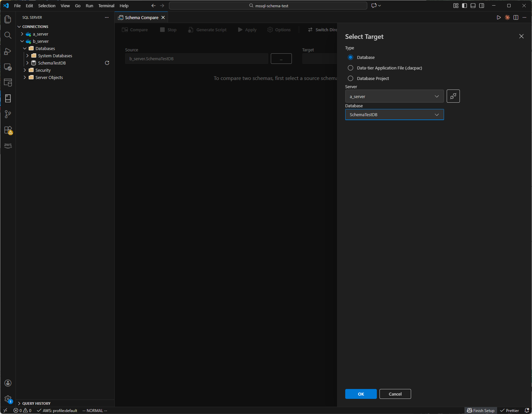Open the notebook-style activity bar icon
532x414 pixels.
[8, 98]
